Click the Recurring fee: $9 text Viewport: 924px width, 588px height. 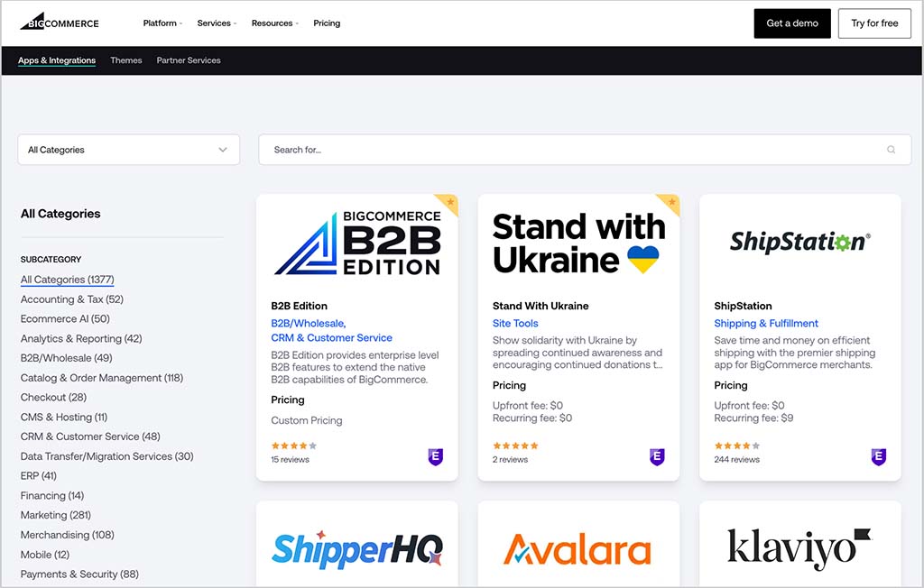coord(753,418)
